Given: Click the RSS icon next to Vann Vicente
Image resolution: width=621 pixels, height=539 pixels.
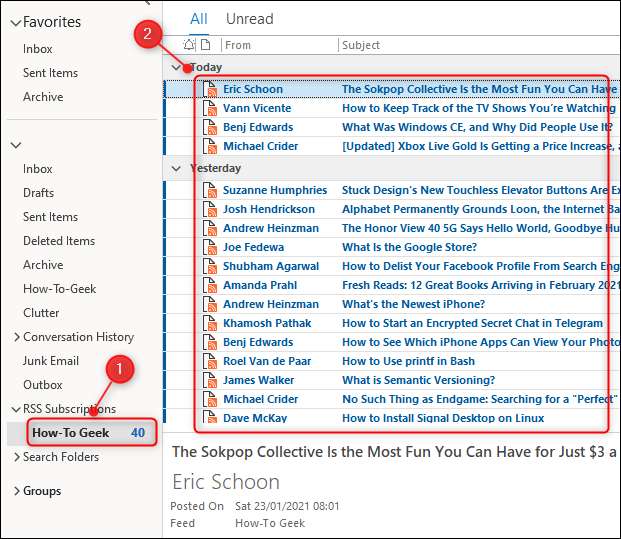Looking at the screenshot, I should click(211, 108).
